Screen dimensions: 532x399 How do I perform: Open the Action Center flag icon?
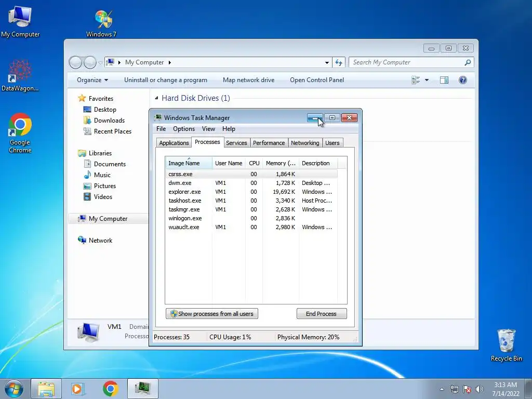point(467,389)
